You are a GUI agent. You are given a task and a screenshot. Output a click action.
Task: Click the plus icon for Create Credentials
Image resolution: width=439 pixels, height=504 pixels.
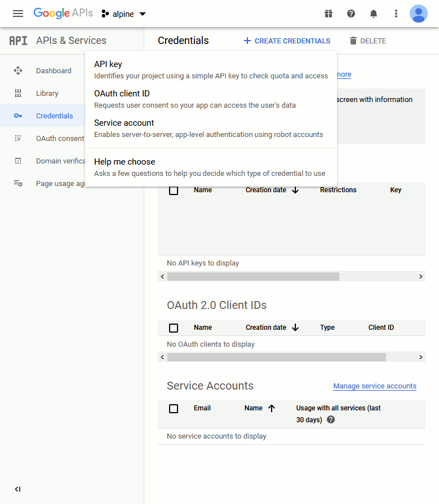(x=247, y=41)
